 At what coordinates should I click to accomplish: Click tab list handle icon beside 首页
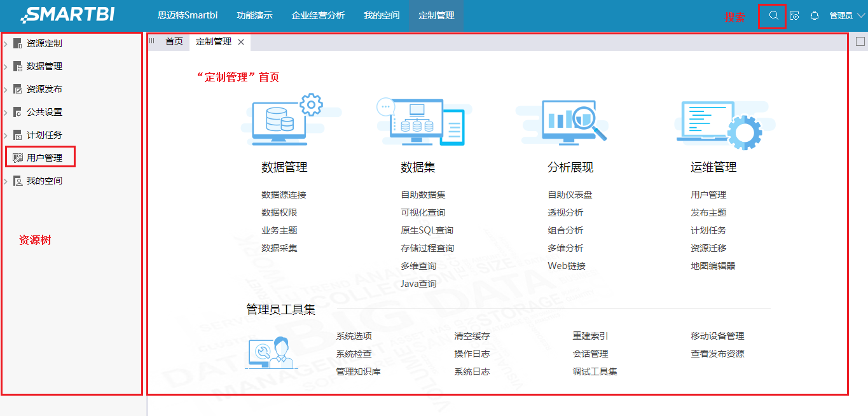coord(152,41)
